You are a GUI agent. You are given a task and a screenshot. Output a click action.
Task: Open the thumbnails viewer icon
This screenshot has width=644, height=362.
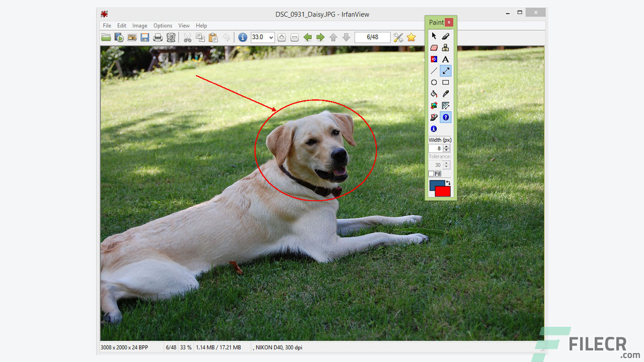pos(132,37)
